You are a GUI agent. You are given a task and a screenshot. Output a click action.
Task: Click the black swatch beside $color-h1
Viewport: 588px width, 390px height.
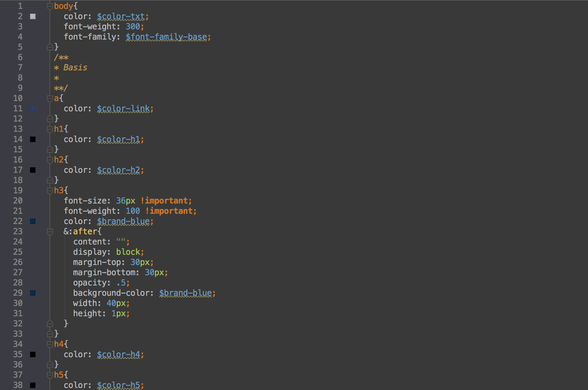click(x=33, y=139)
